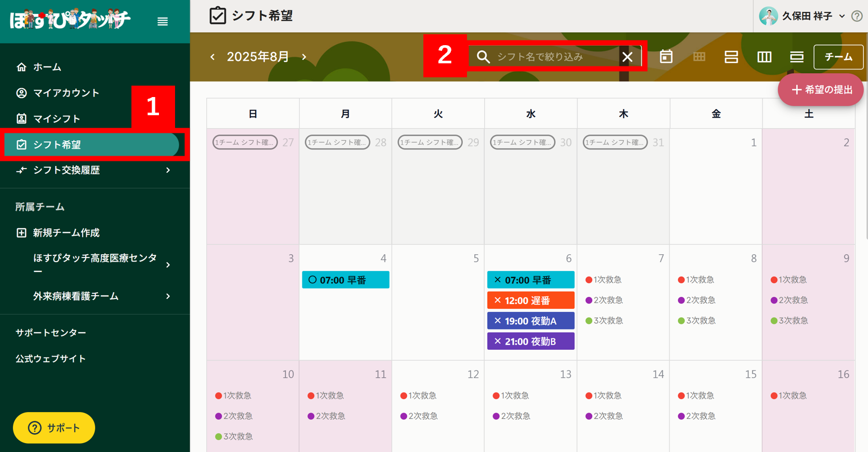Click 3次救急 on August 9
This screenshot has height=452, width=868.
coord(789,321)
